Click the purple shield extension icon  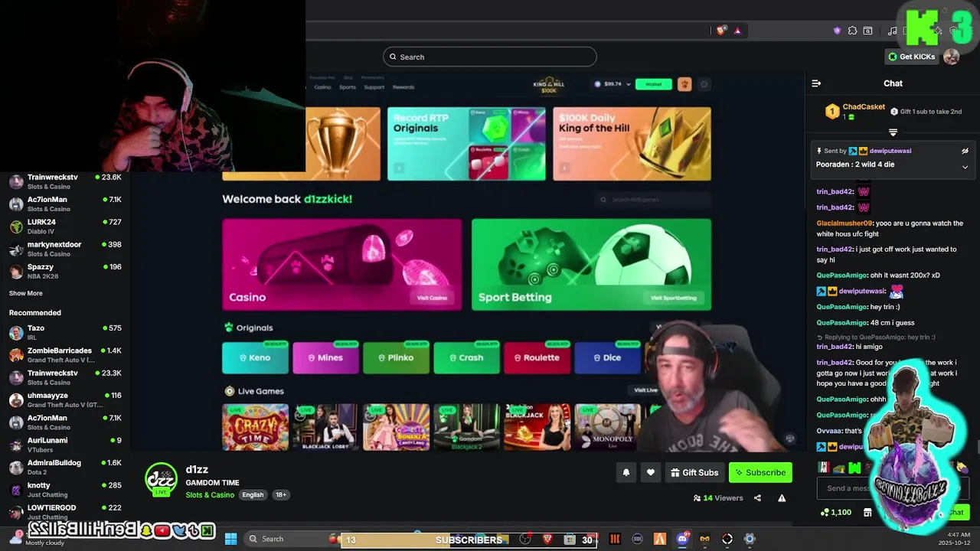point(837,31)
